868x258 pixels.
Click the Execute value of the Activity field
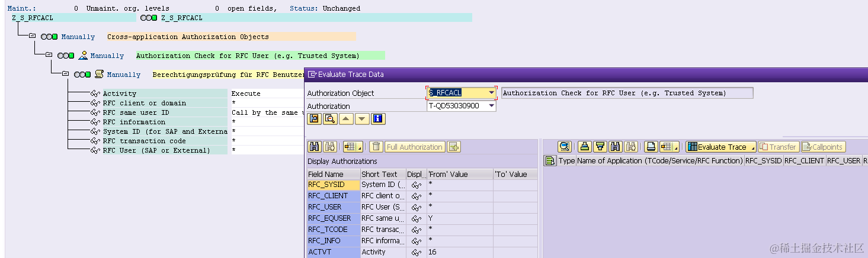point(246,93)
